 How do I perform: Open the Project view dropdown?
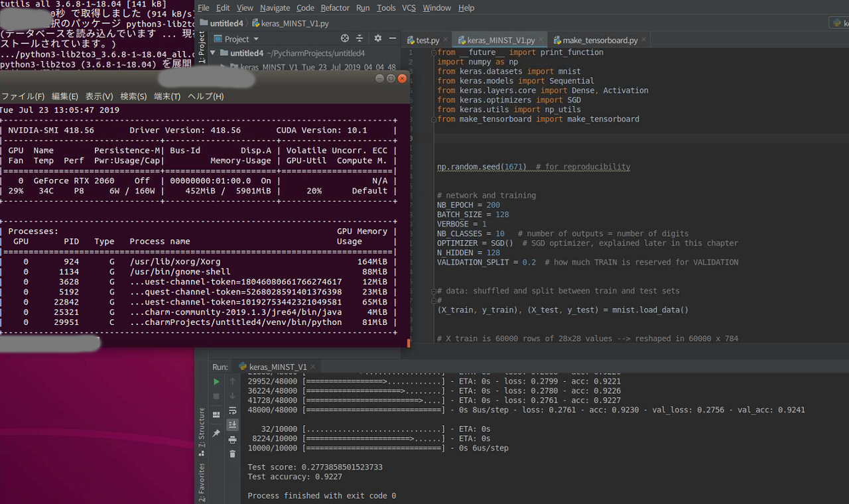pos(255,38)
